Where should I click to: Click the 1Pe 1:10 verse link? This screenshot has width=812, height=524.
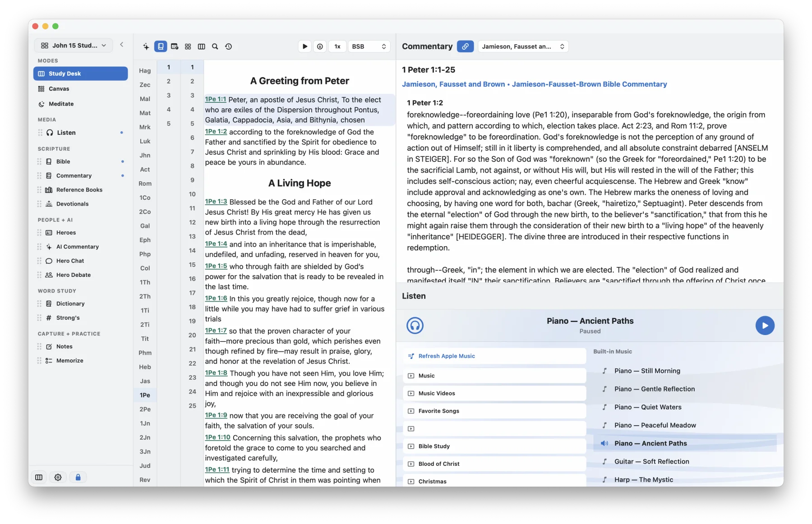218,437
